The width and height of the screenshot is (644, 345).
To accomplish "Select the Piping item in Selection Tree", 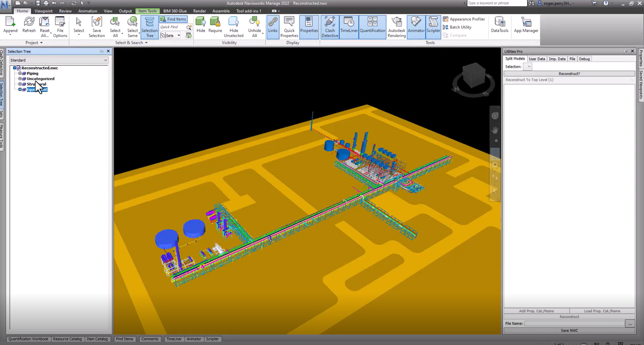I will coord(32,73).
